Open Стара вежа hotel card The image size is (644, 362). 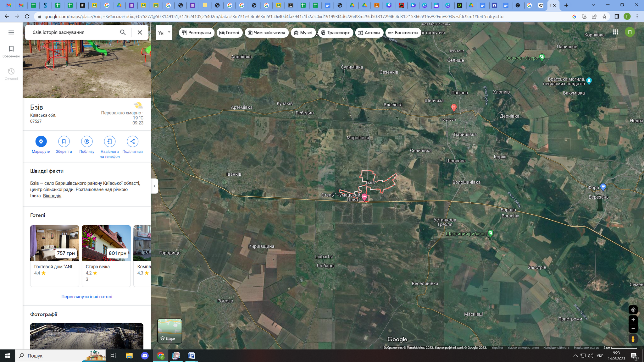click(x=106, y=256)
